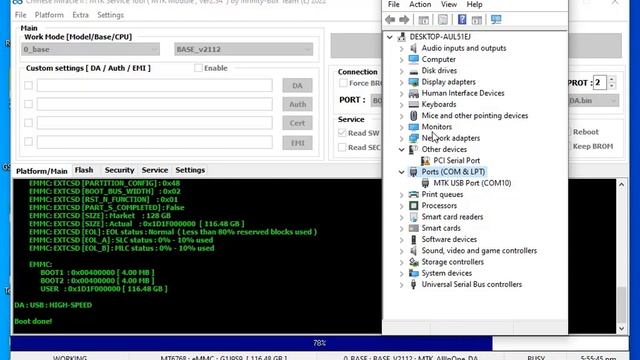This screenshot has width=640, height=360.
Task: Select the Audio inputs and outputs icon
Action: [x=413, y=48]
